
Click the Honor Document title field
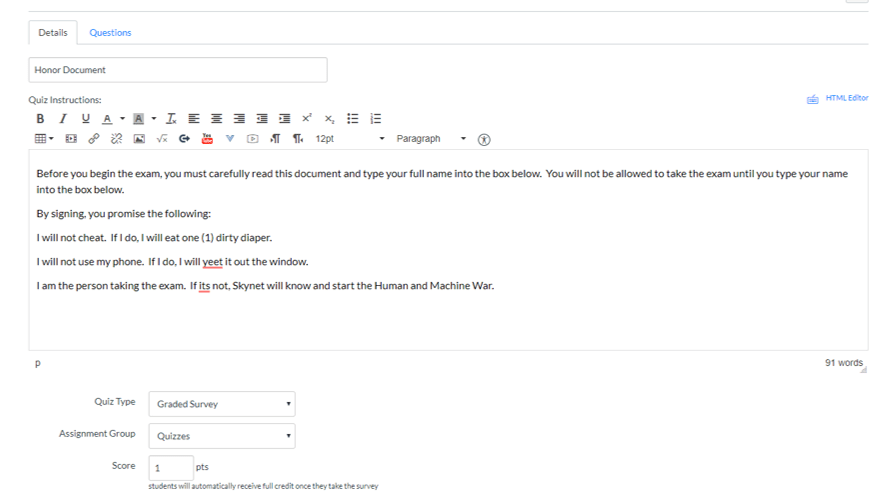click(178, 70)
